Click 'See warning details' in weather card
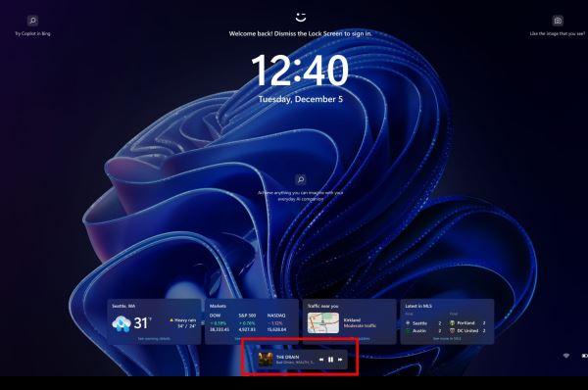 point(154,339)
